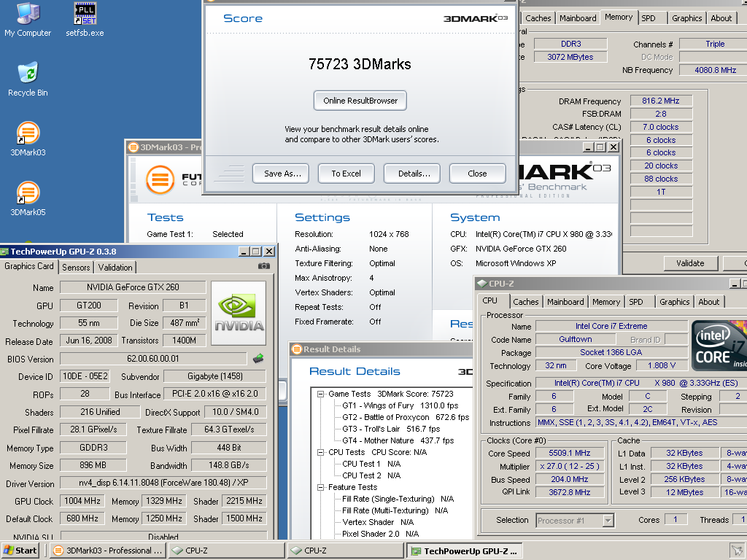This screenshot has width=747, height=560.
Task: Open Memory tab in lower CPU-Z window
Action: [606, 301]
